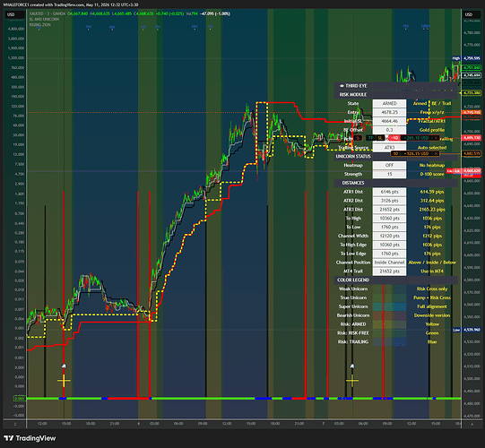
Task: Close the +265.10 USD position line
Action: pos(436,138)
